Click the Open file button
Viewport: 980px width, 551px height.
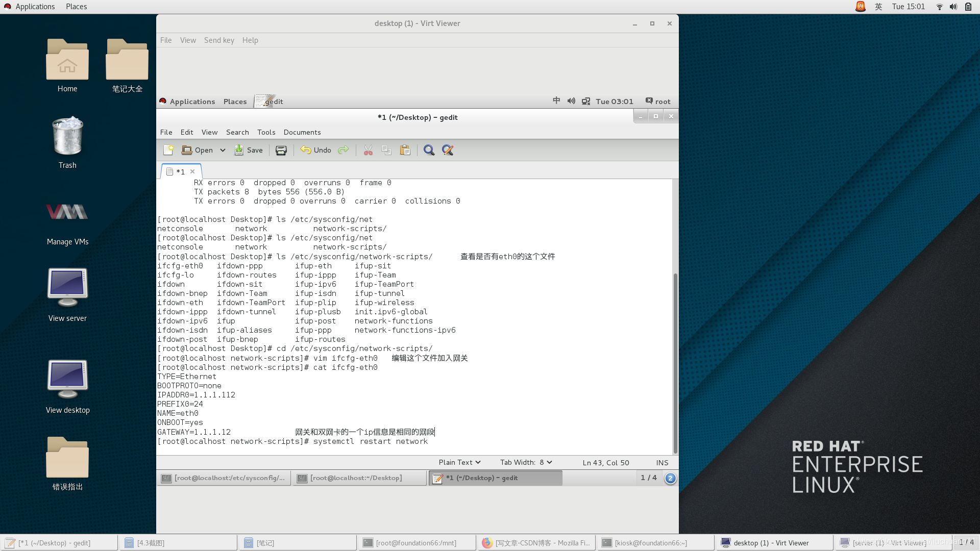[198, 150]
